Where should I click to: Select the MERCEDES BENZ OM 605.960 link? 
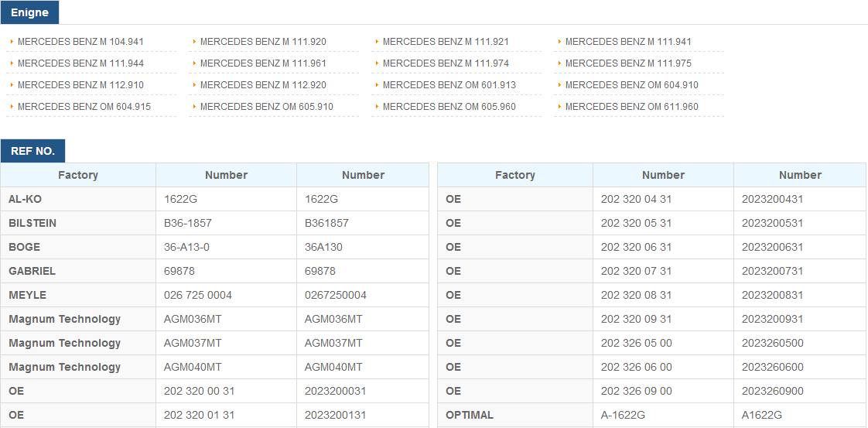tap(449, 106)
